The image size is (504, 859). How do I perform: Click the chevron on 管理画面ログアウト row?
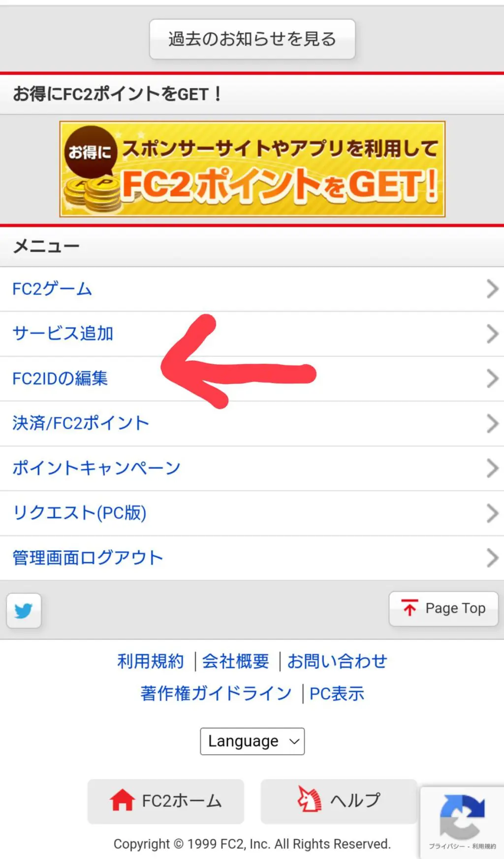click(x=492, y=558)
